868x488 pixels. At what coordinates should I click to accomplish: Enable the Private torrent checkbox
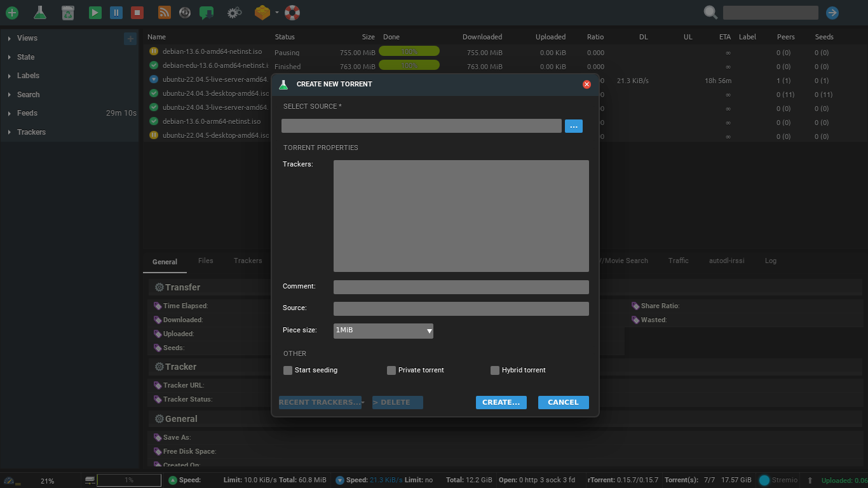[391, 370]
